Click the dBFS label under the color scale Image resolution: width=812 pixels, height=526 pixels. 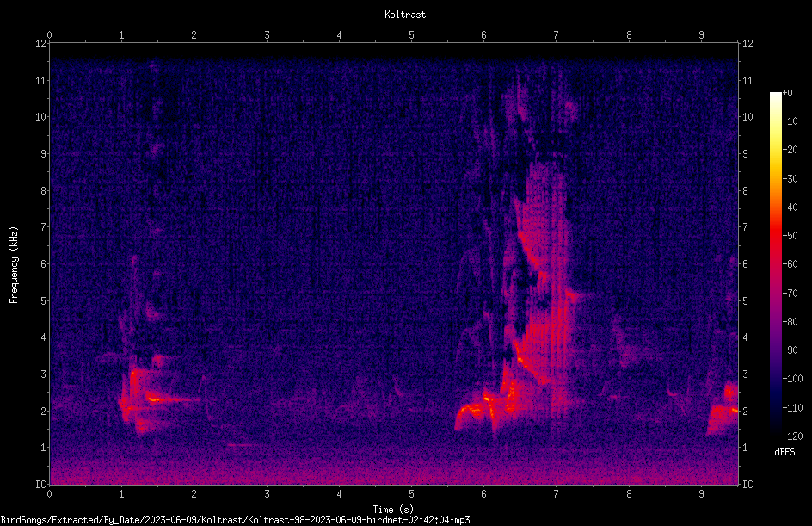pos(784,452)
